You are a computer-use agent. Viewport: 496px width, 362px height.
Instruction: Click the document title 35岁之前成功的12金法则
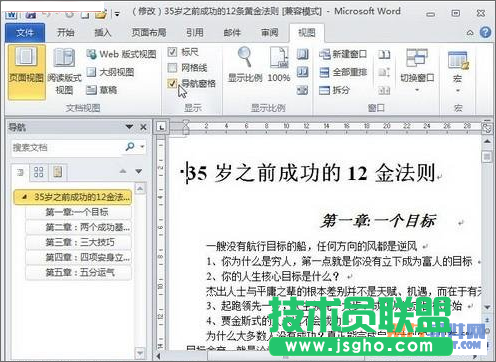(310, 173)
